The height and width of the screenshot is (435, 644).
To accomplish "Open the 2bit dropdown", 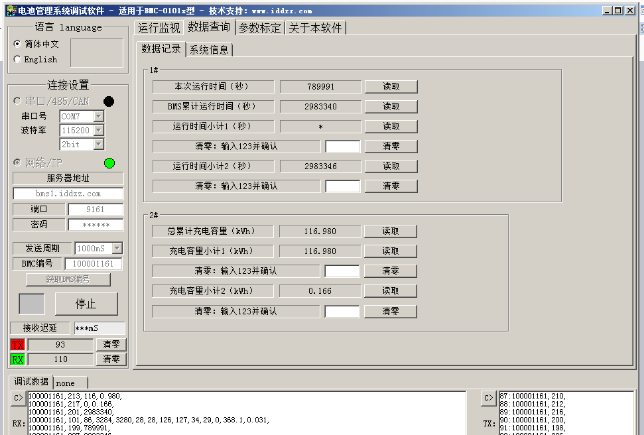I will click(99, 144).
